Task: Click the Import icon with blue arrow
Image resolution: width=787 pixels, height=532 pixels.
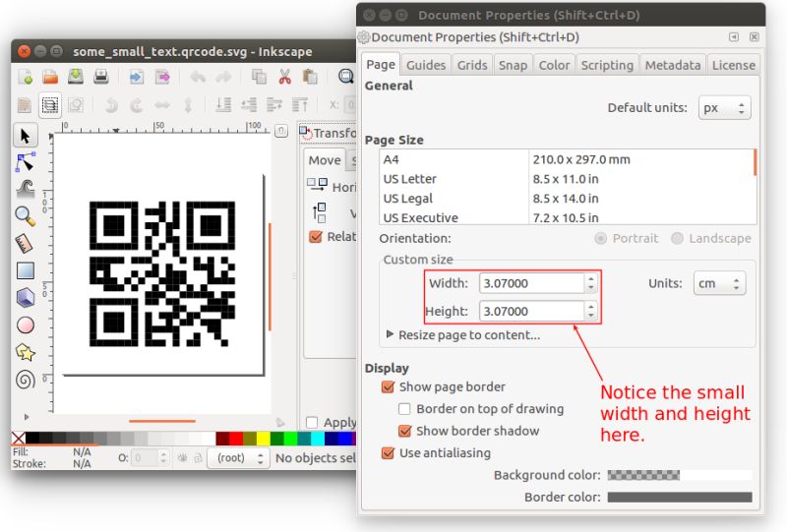Action: 136,77
